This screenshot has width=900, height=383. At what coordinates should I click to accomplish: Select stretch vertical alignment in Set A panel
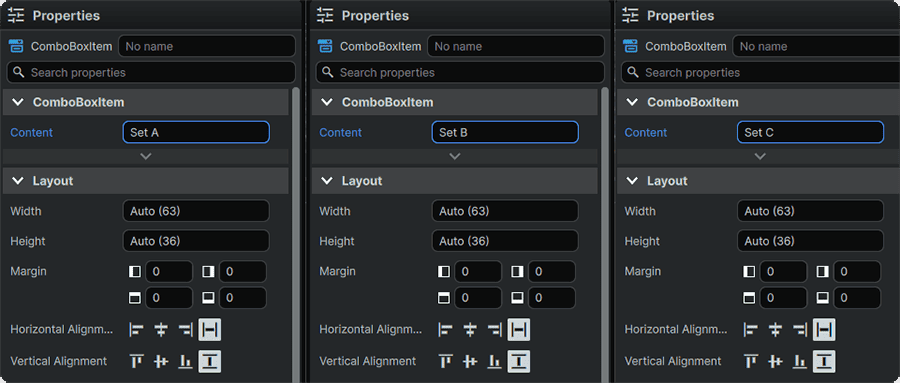click(210, 361)
